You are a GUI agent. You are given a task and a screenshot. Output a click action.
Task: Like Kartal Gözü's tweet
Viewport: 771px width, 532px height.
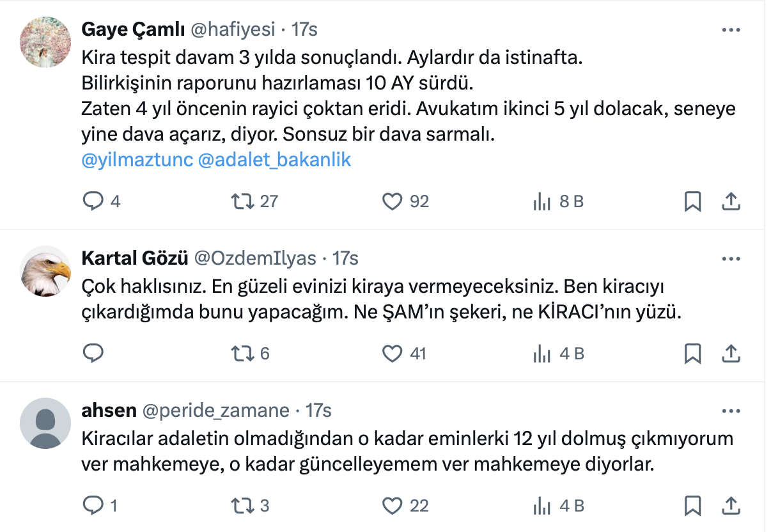pos(391,353)
